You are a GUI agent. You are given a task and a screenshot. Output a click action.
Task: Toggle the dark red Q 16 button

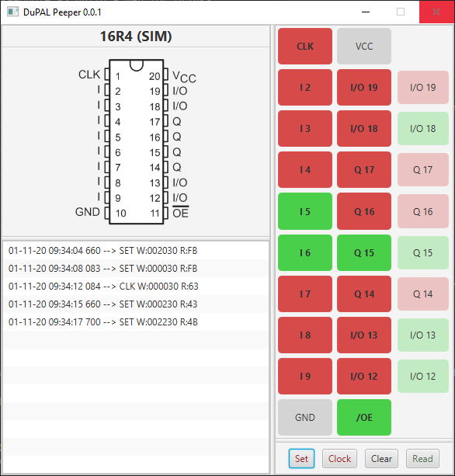364,211
